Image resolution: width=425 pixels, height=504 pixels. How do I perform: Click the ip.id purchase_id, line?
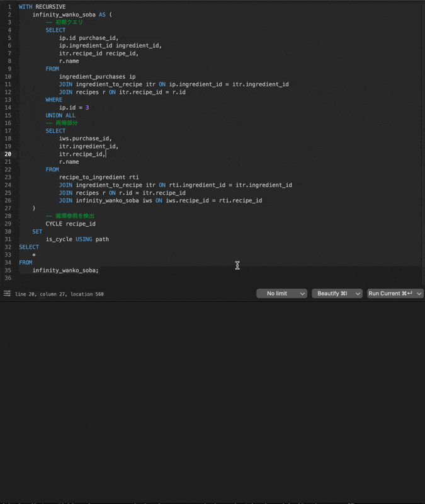(89, 38)
